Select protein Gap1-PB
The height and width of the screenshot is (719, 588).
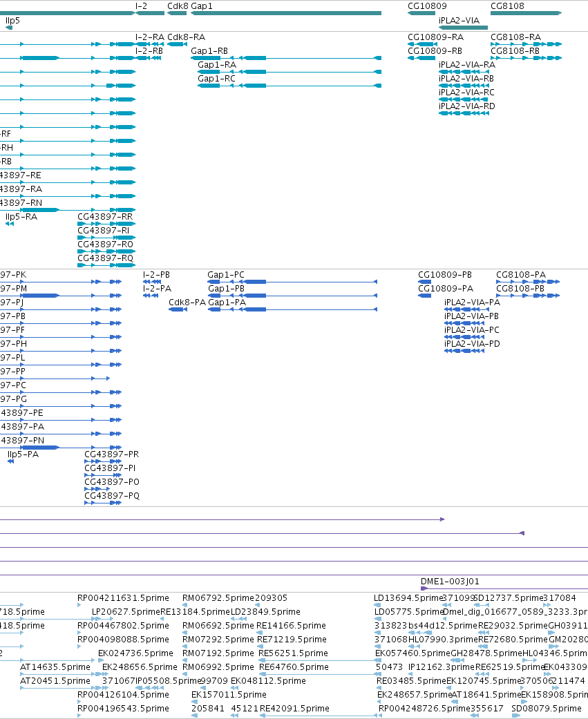pos(226,289)
